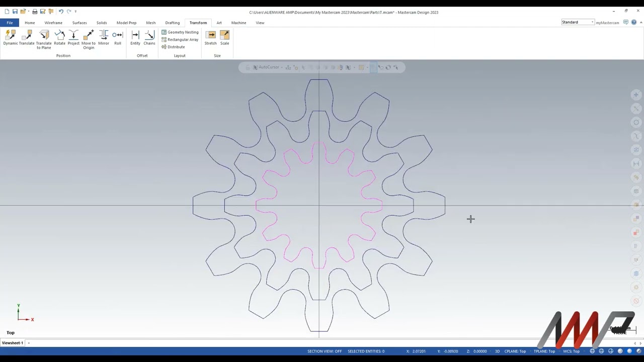Click the X coordinate value 2.07201
Viewport: 644px width, 362px height.
[419, 351]
